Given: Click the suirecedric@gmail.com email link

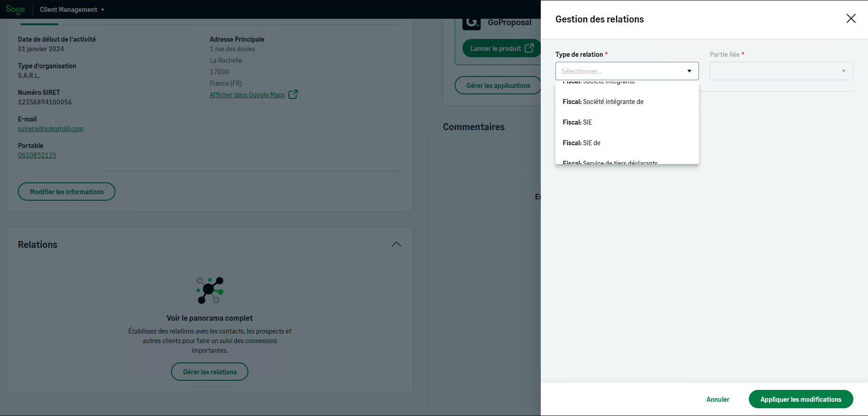Looking at the screenshot, I should click(50, 129).
